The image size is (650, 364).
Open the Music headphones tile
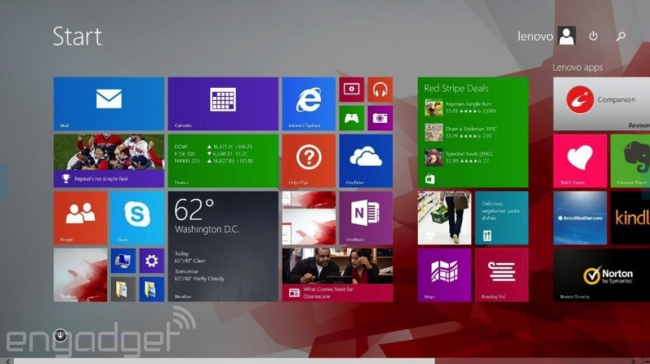(380, 90)
